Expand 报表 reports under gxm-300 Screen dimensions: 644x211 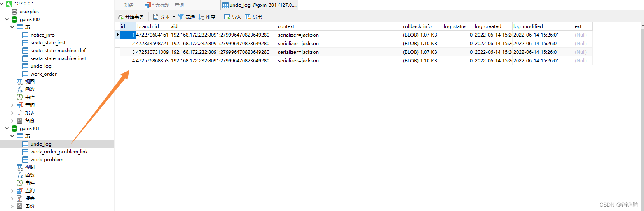tap(12, 113)
